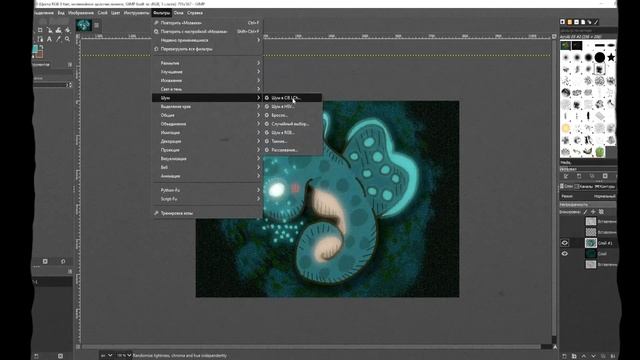This screenshot has width=640, height=360.
Task: Select the Zoom magnifier tool
Action: 67,39
